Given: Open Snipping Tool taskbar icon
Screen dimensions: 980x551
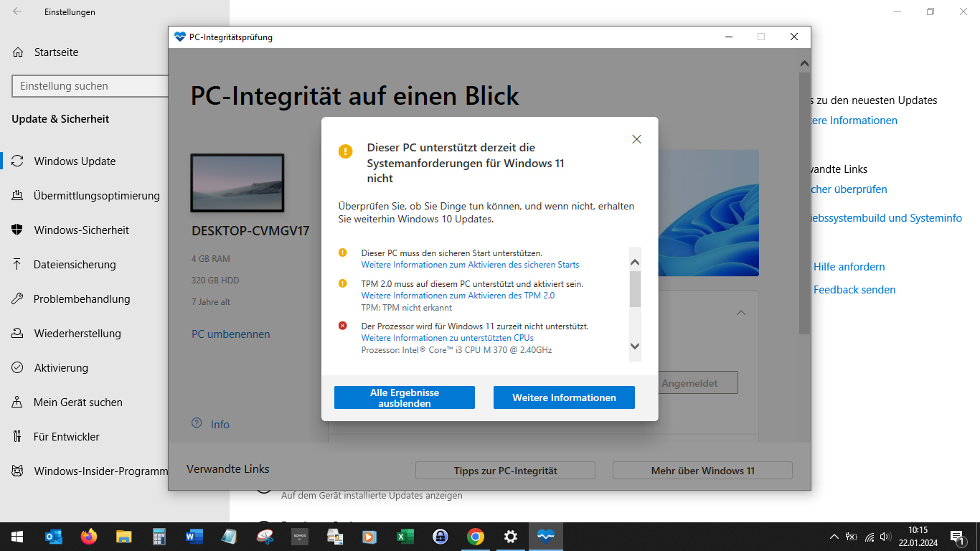Looking at the screenshot, I should click(x=265, y=537).
